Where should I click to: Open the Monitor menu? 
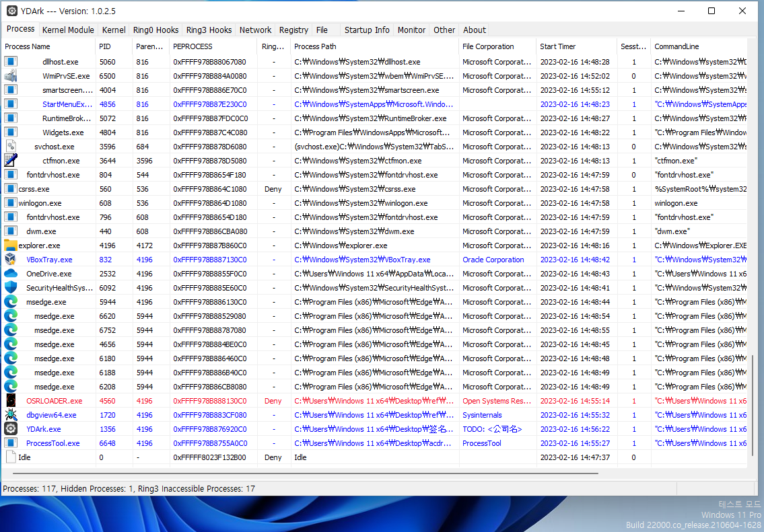coord(411,30)
